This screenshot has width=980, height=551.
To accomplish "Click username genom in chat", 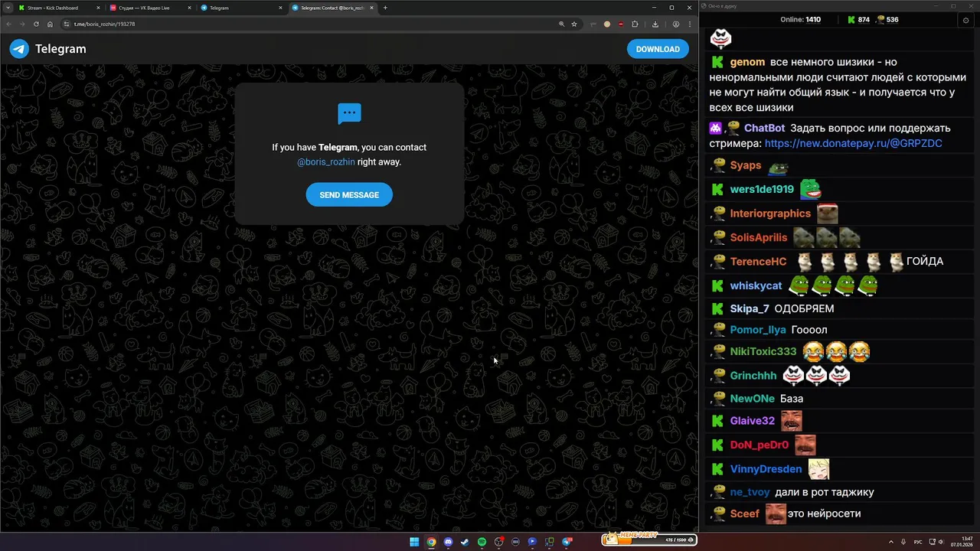I will (x=747, y=62).
